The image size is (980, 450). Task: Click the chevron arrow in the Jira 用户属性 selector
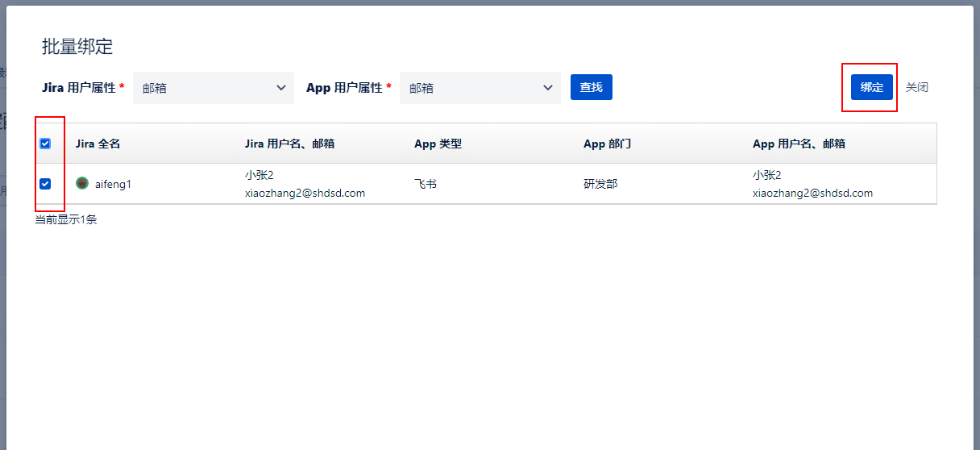coord(281,87)
